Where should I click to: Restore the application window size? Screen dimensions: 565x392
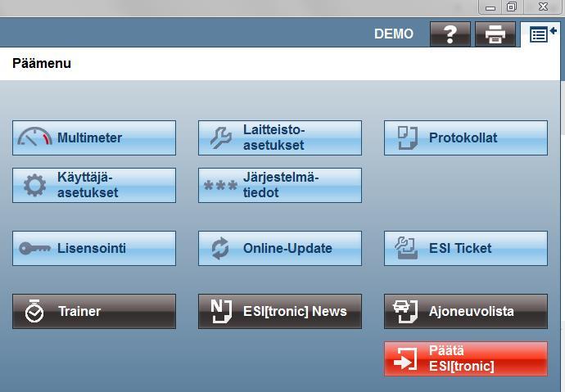tap(511, 7)
